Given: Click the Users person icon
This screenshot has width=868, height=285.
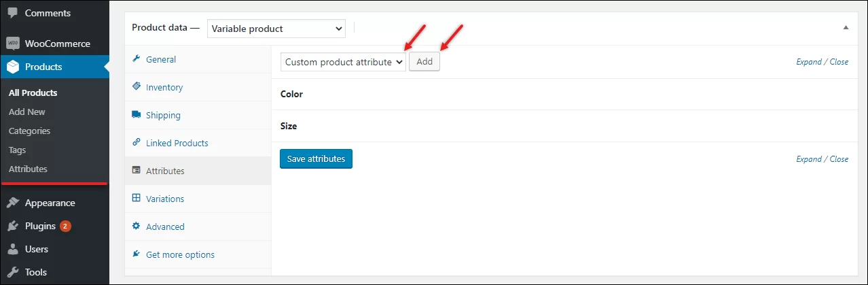Looking at the screenshot, I should (12, 249).
